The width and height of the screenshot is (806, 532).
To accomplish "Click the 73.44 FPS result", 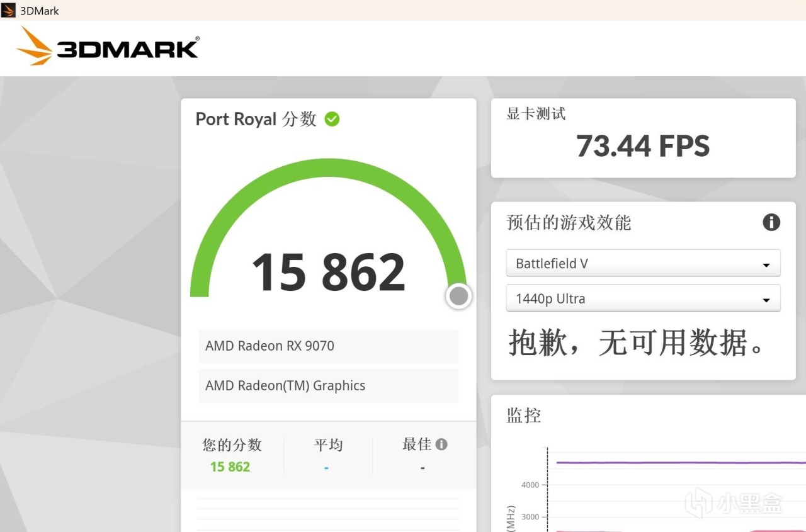I will pos(643,146).
